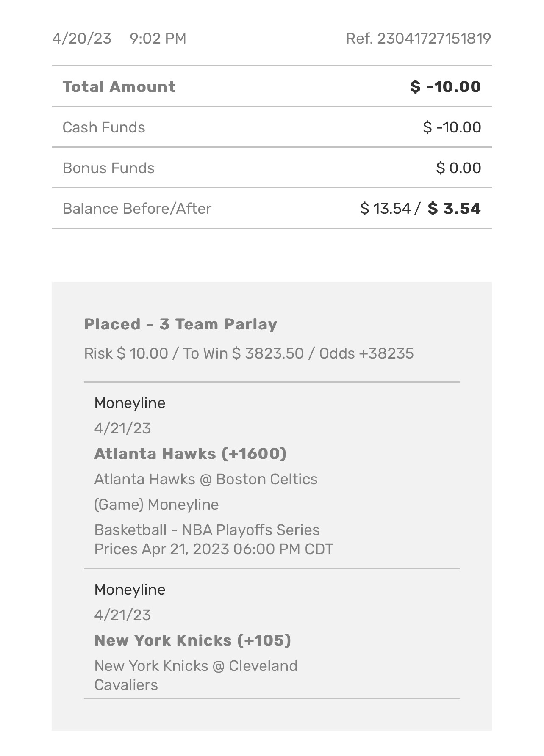544x756 pixels.
Task: Click the 9:02 PM timestamp
Action: (x=158, y=39)
